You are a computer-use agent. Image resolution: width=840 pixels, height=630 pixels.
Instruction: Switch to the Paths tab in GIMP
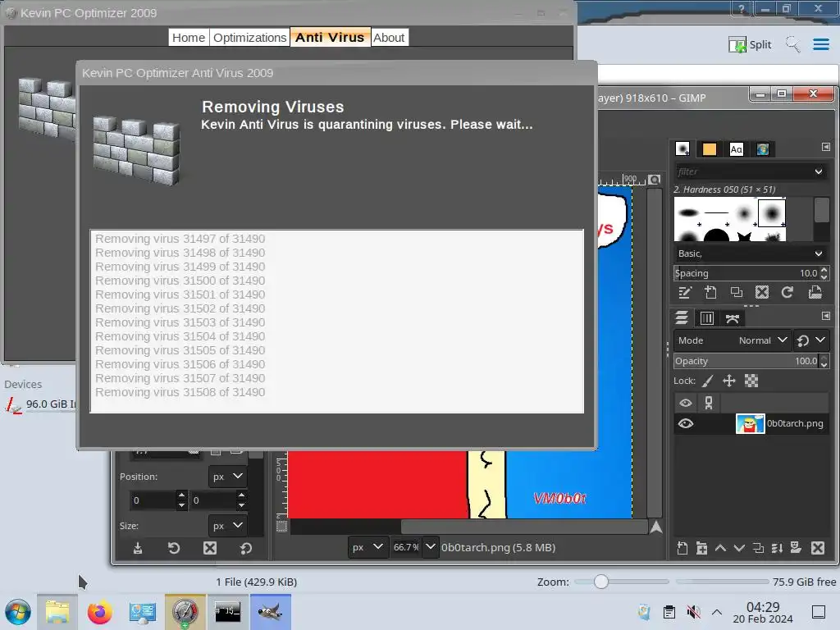[x=733, y=318]
